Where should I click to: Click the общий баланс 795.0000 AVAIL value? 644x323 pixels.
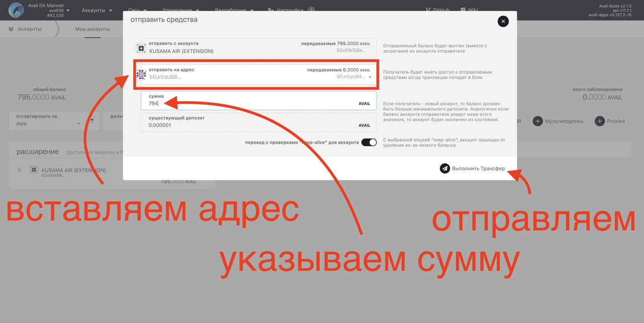pyautogui.click(x=42, y=97)
